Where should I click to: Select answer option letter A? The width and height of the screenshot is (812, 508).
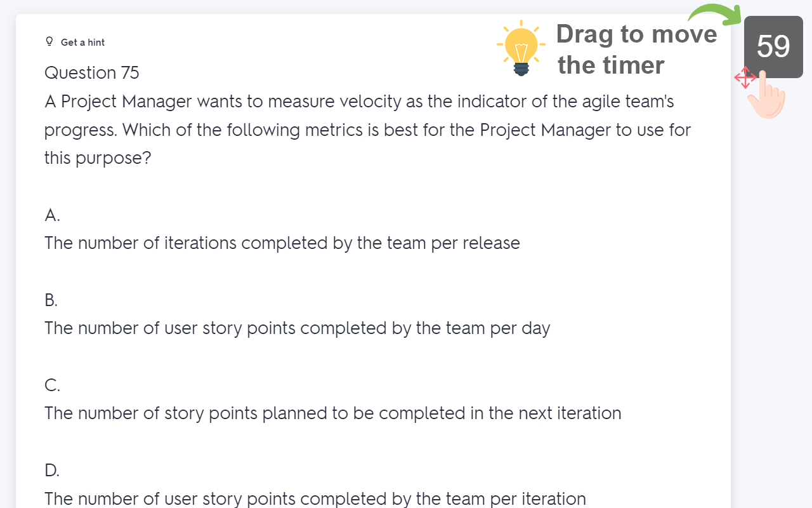(52, 215)
